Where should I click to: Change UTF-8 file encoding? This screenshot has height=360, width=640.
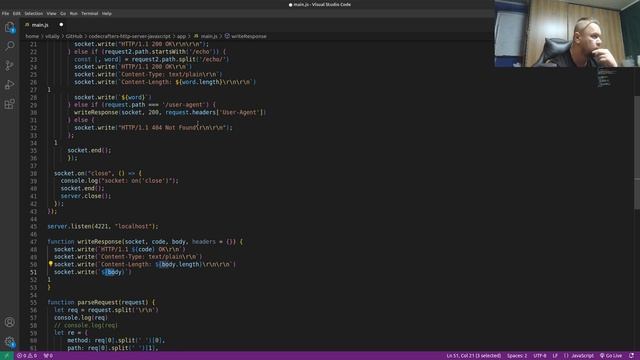[x=540, y=356]
